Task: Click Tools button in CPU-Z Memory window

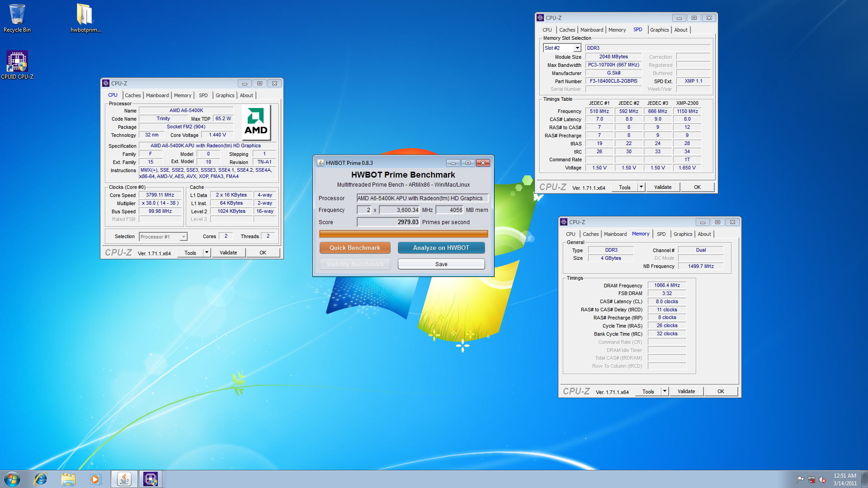Action: (648, 391)
